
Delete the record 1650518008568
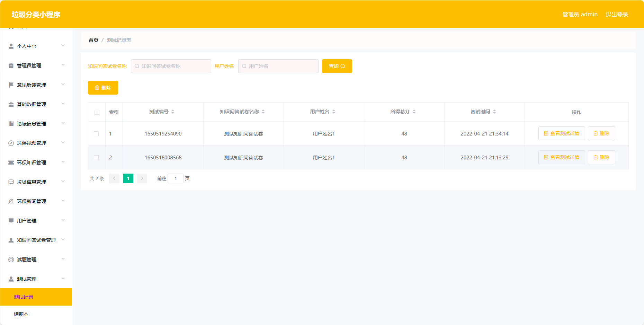(601, 157)
